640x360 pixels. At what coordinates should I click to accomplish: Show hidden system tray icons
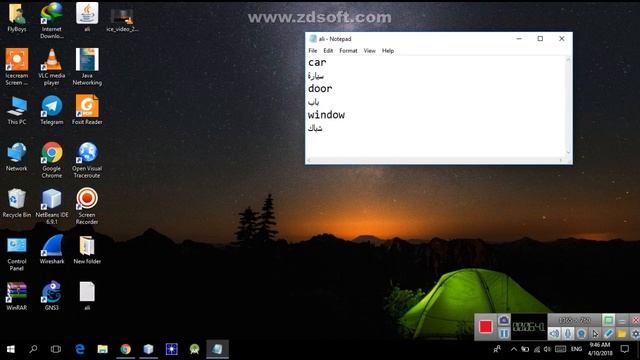[514, 349]
